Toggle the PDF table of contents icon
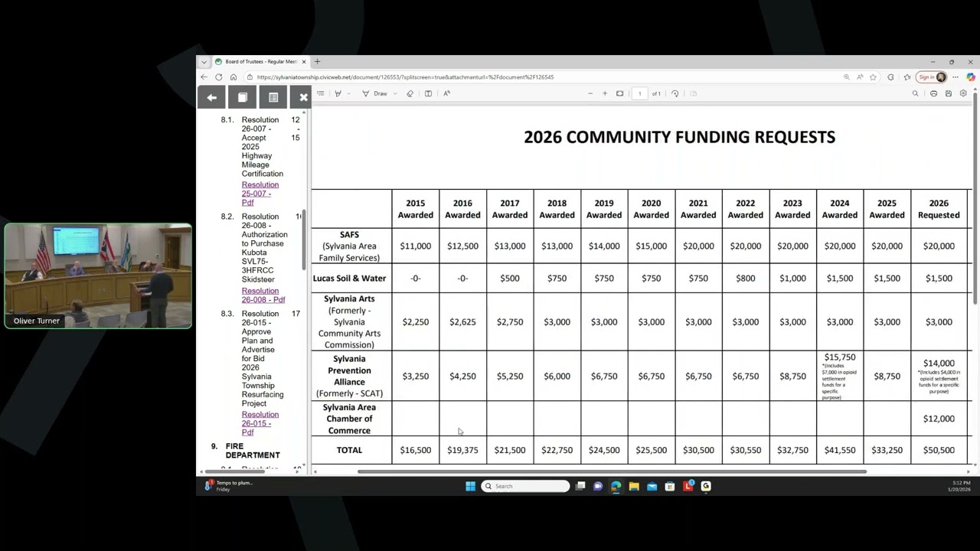This screenshot has width=980, height=551. 321,93
